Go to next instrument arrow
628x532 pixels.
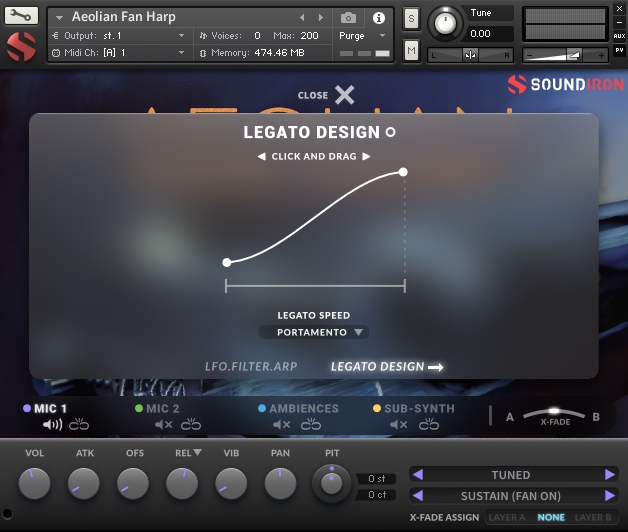click(320, 18)
